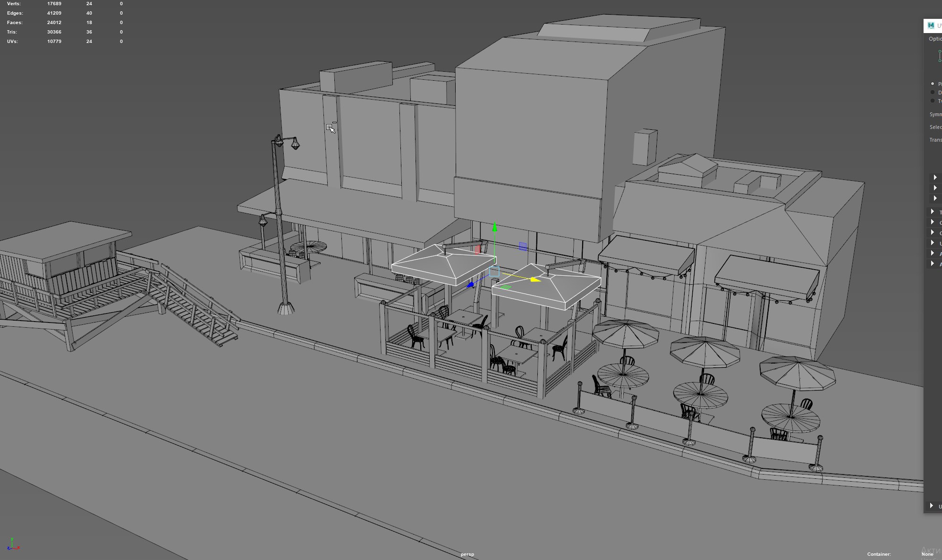Click the Maya logo icon on the UV panel title

click(x=931, y=25)
